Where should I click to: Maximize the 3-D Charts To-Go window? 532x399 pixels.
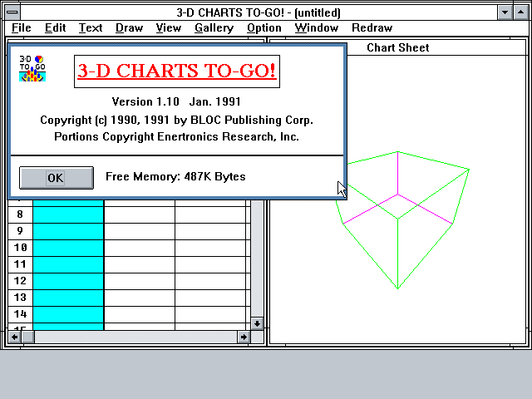[521, 12]
